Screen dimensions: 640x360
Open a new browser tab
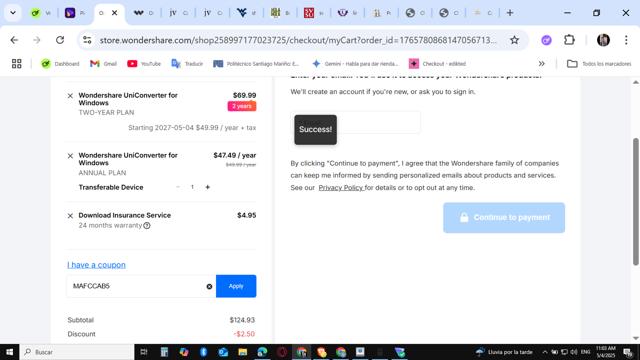pos(510,13)
